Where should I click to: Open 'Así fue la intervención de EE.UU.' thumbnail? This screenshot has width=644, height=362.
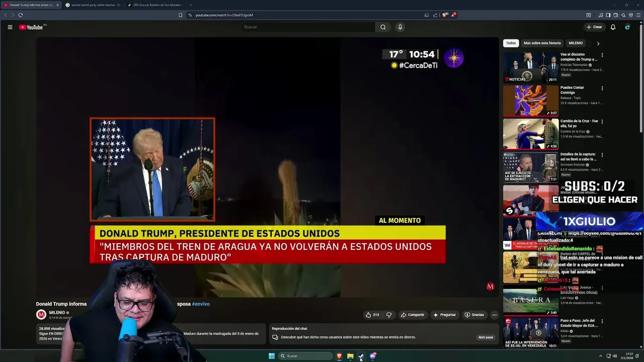pos(531,333)
